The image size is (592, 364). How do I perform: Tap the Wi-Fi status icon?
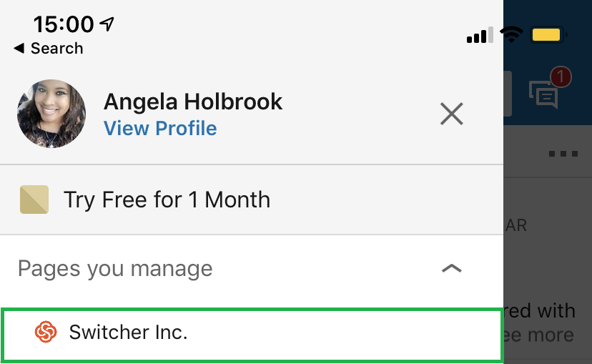pyautogui.click(x=511, y=34)
